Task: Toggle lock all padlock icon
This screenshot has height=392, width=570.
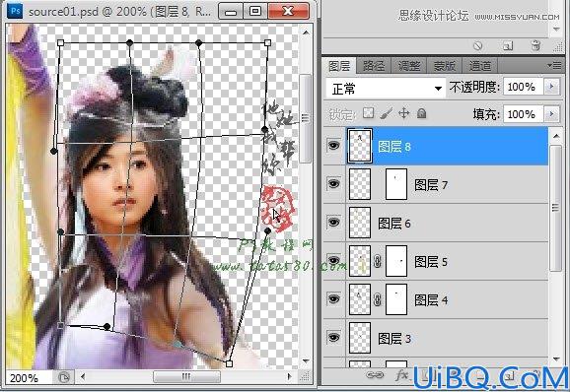Action: (x=421, y=113)
